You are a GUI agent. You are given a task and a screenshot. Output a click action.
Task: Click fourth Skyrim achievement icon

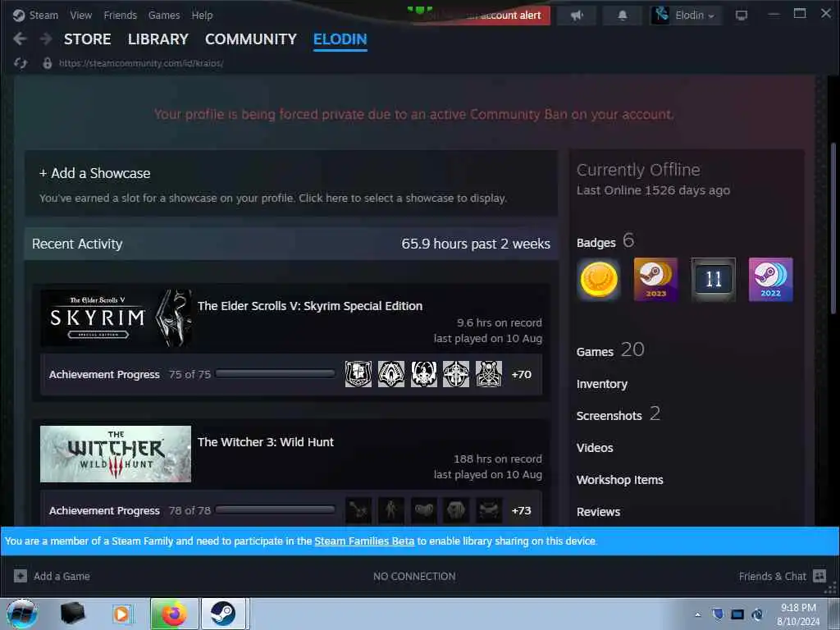tap(456, 374)
